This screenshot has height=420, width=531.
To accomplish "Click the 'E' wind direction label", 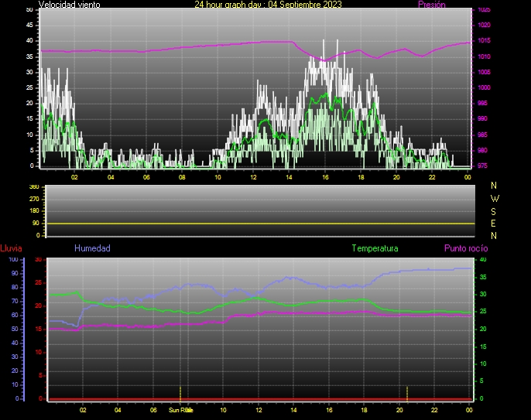I will pyautogui.click(x=493, y=224).
